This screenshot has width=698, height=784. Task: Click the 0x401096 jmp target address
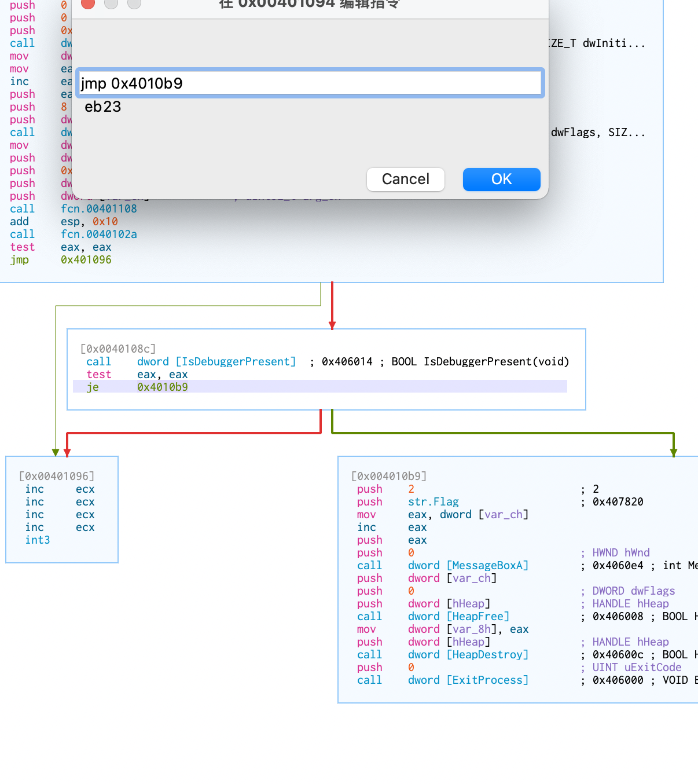86,259
